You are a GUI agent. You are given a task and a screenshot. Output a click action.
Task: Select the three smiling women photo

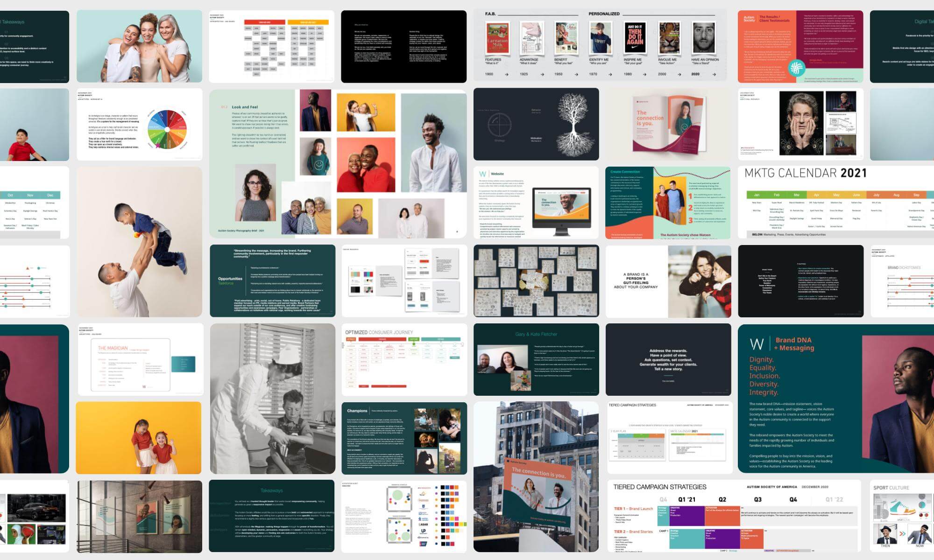click(x=139, y=46)
